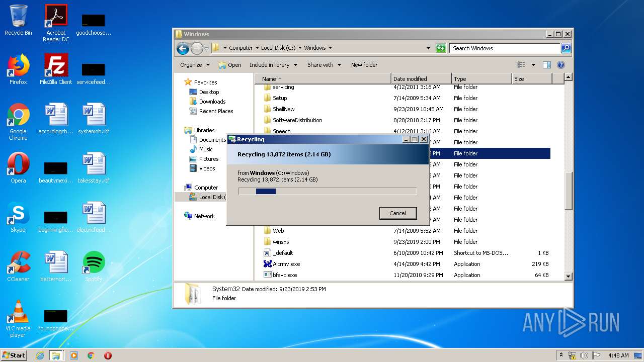The image size is (644, 362).
Task: Select takesstay.rtf document on desktop
Action: pos(94,168)
